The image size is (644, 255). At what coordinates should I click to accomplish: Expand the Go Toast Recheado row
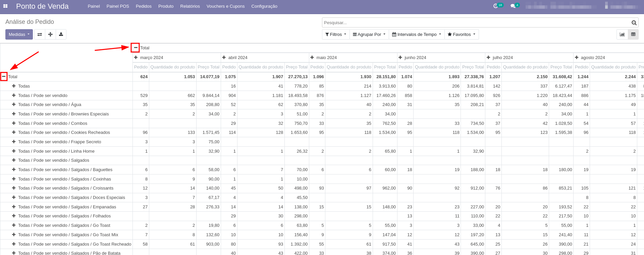pos(14,244)
